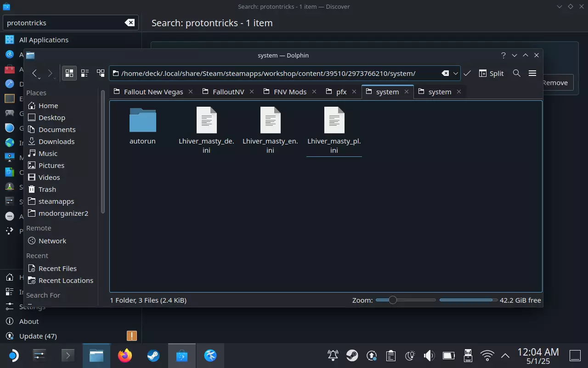Switch Dolphin to Compact view mode
The height and width of the screenshot is (368, 588).
[85, 73]
